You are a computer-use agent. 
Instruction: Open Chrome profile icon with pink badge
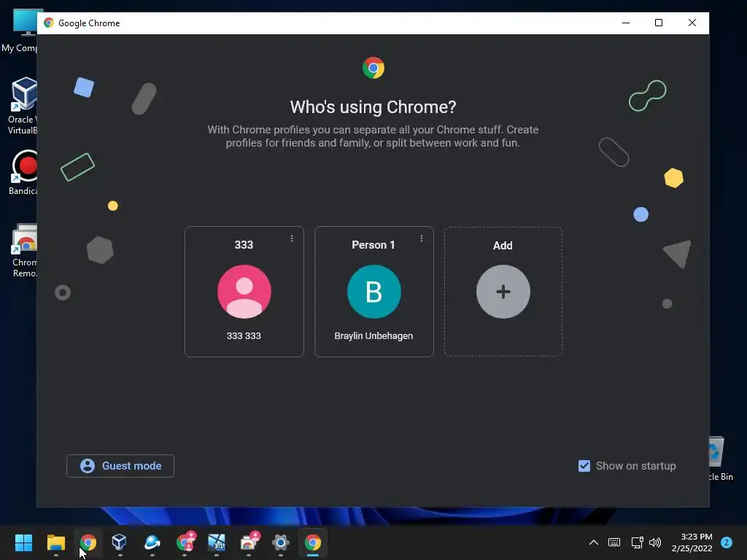185,542
